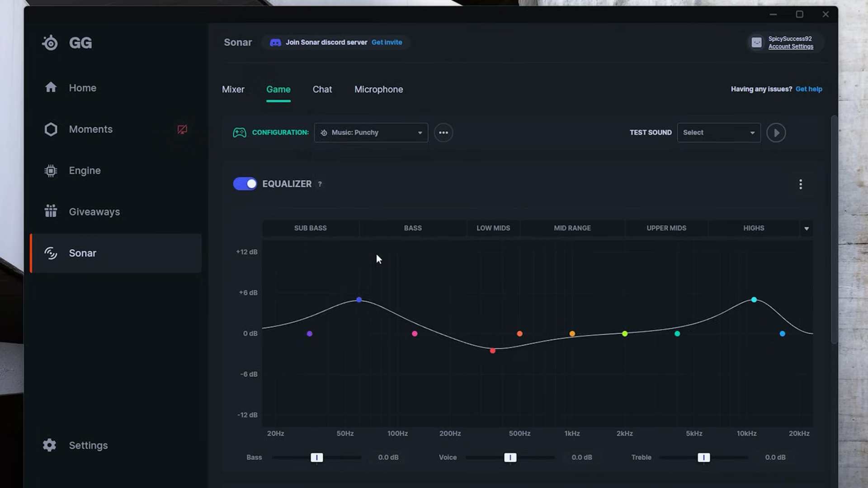Select the pink EQ point near 100Hz
Viewport: 868px width, 488px height.
[x=415, y=334]
